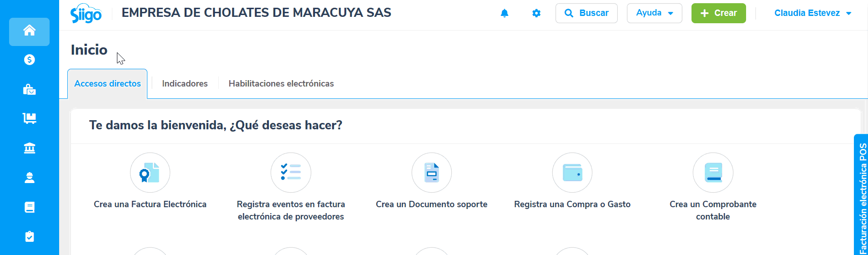The image size is (868, 255).
Task: Expand the Ayuda dropdown
Action: [654, 13]
